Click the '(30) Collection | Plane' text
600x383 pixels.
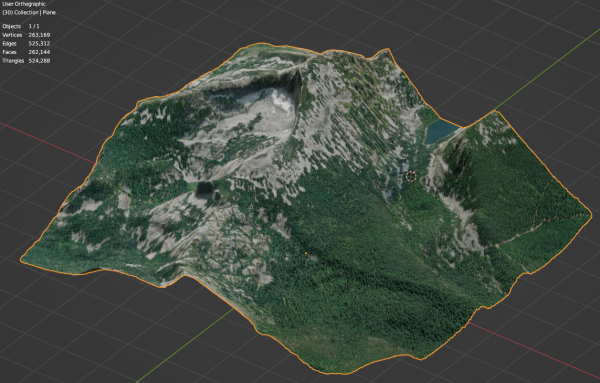pos(29,12)
